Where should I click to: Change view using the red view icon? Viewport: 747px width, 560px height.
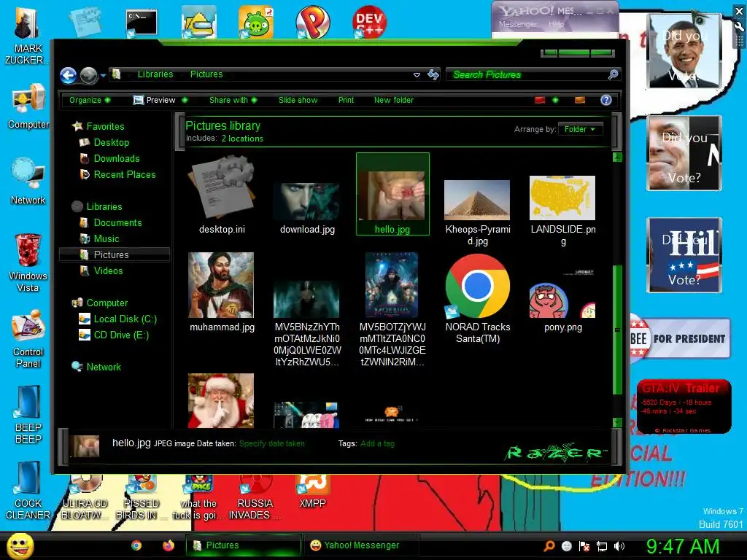tap(539, 100)
